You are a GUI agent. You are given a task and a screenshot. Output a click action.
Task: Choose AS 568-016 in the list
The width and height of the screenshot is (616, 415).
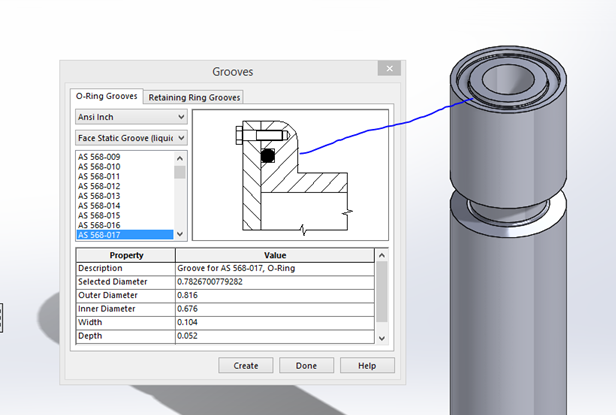coord(99,226)
